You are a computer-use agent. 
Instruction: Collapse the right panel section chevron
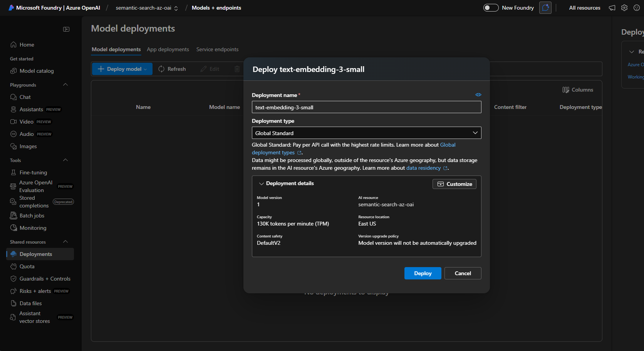[632, 52]
